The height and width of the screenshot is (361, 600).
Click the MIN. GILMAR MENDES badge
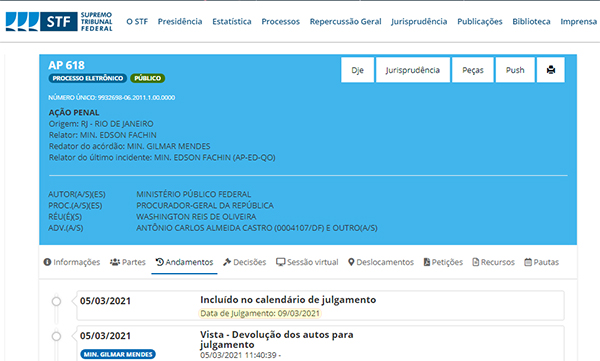pyautogui.click(x=118, y=354)
